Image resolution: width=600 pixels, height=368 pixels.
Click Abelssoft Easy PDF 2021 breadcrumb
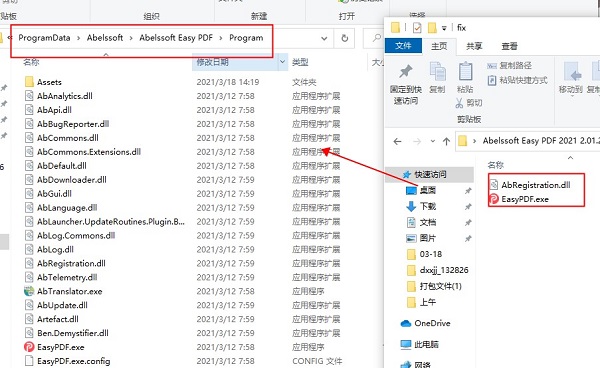point(541,141)
